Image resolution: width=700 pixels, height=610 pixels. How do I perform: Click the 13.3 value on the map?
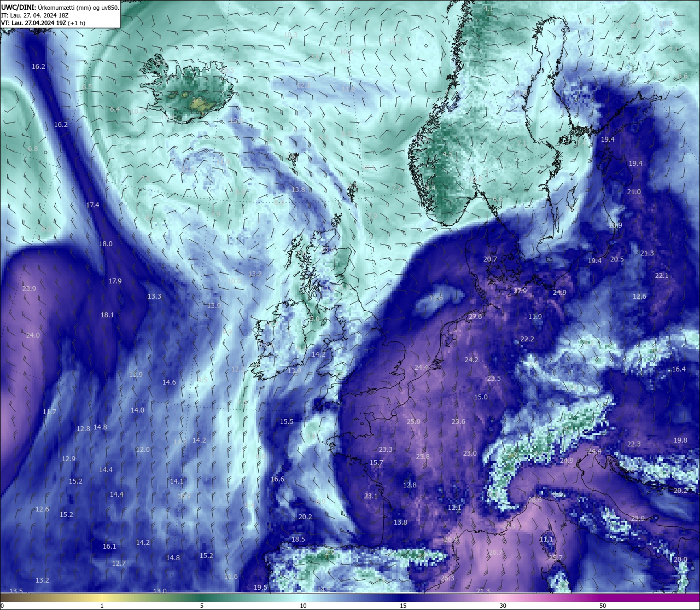(x=154, y=297)
